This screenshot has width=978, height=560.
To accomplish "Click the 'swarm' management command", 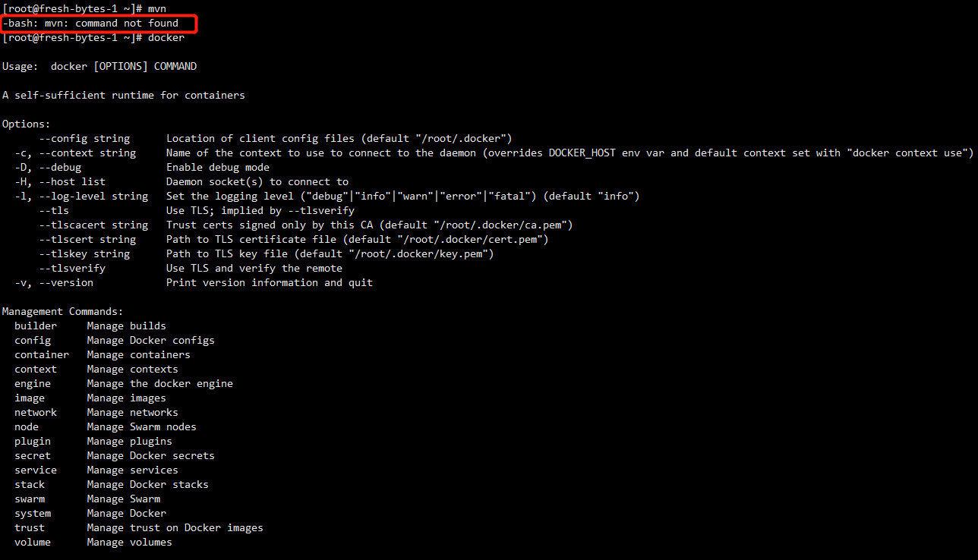I will pyautogui.click(x=30, y=499).
